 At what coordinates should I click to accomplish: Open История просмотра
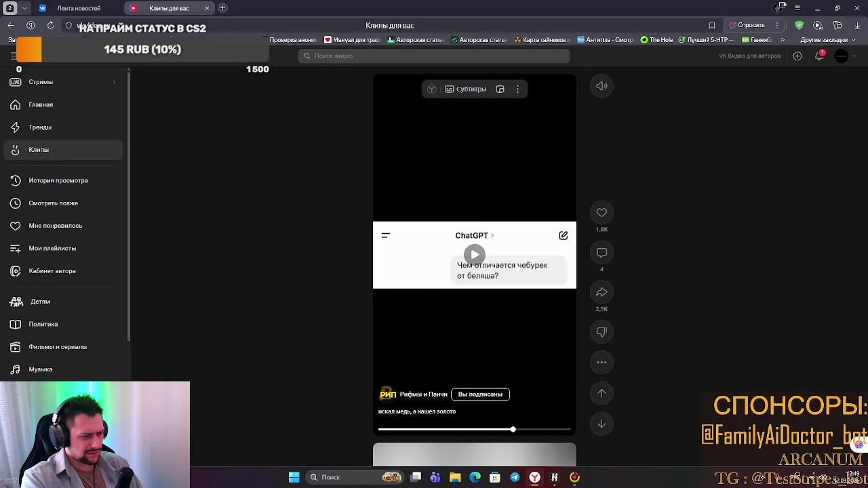pos(62,180)
